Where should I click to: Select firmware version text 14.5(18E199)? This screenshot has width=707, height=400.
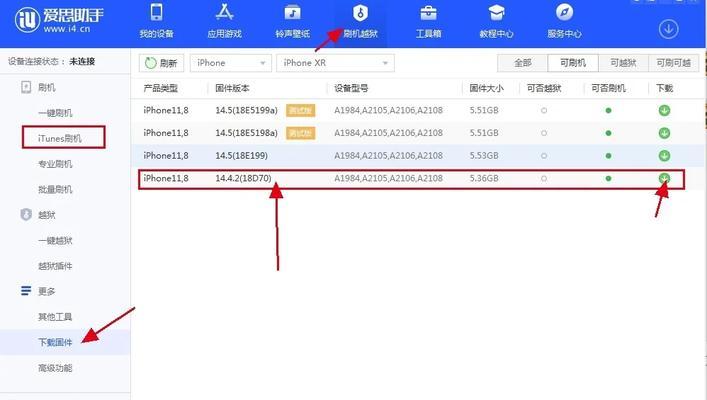[x=241, y=156]
